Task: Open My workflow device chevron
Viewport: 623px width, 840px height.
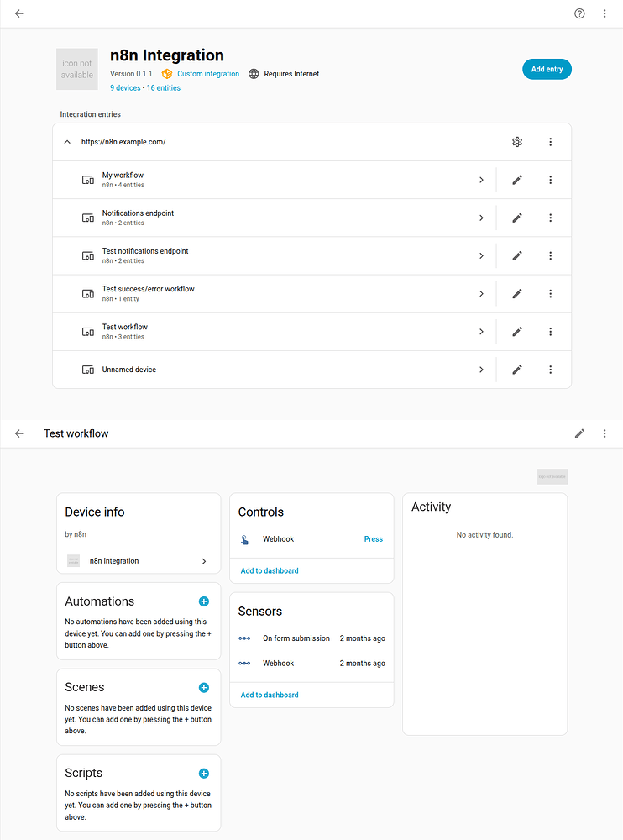Action: click(x=481, y=180)
